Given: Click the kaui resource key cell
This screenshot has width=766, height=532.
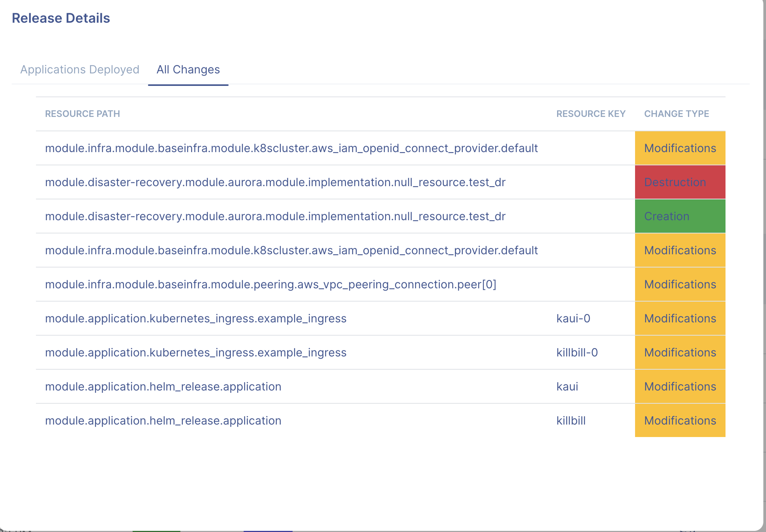Looking at the screenshot, I should click(567, 387).
